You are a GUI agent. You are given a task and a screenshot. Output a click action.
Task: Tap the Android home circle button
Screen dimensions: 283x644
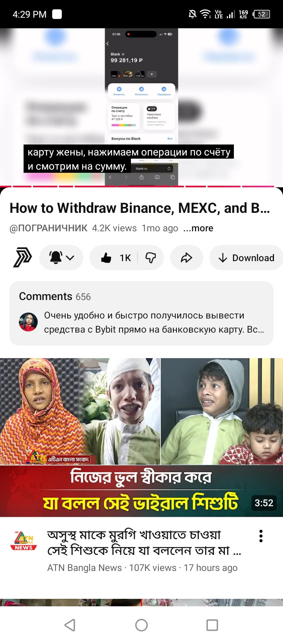pos(141,625)
